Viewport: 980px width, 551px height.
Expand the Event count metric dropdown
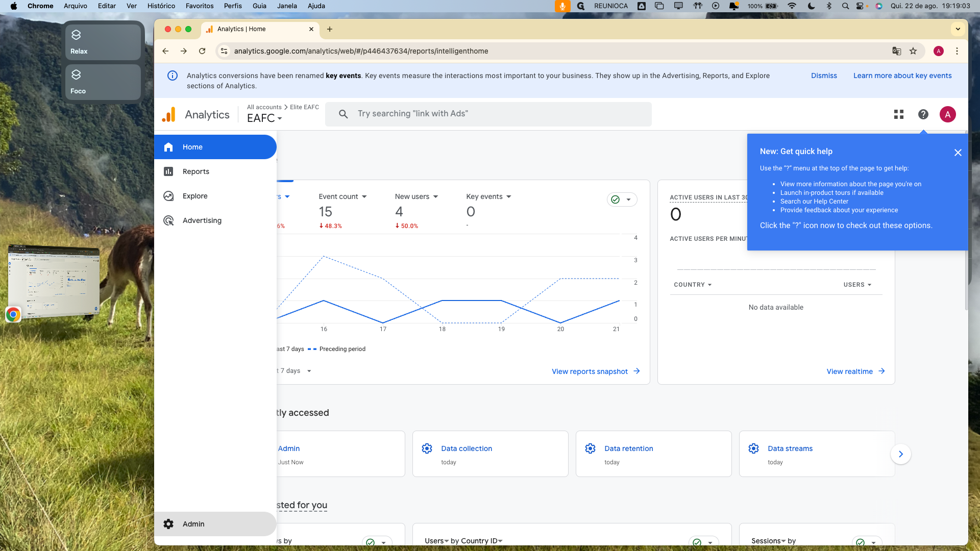tap(364, 197)
